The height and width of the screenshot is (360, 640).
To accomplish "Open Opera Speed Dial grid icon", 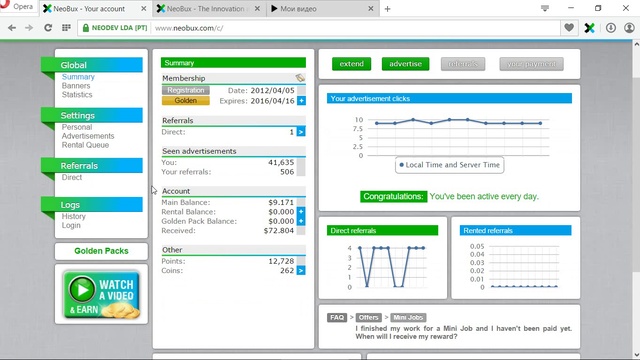I will pyautogui.click(x=66, y=28).
